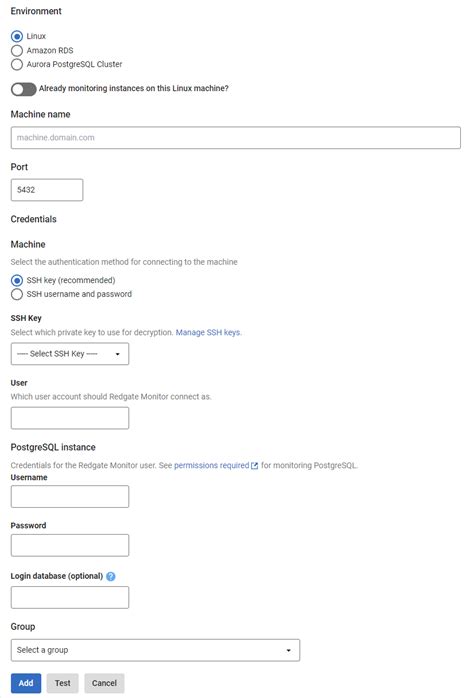Focus the Machine name input field
This screenshot has width=474, height=698.
coord(235,138)
